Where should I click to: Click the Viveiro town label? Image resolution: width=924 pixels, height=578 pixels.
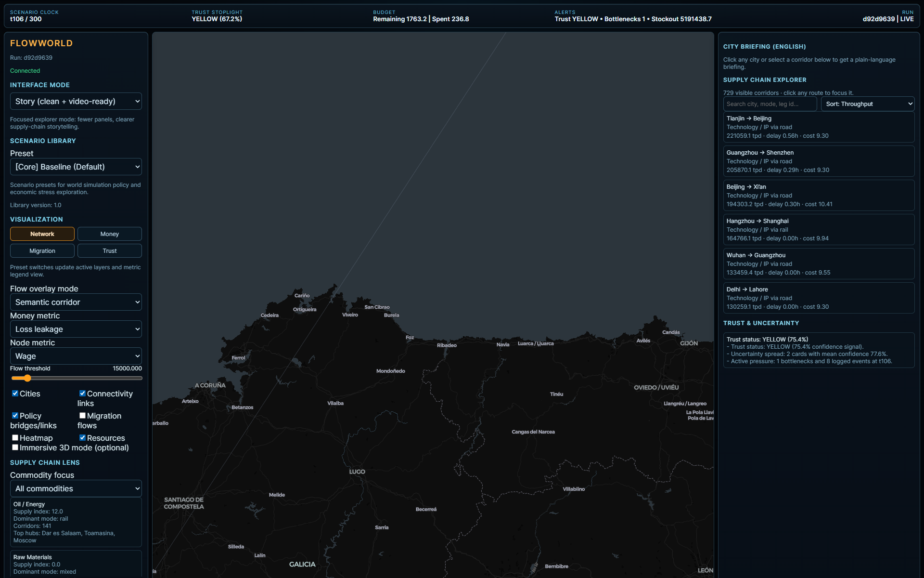coord(350,315)
